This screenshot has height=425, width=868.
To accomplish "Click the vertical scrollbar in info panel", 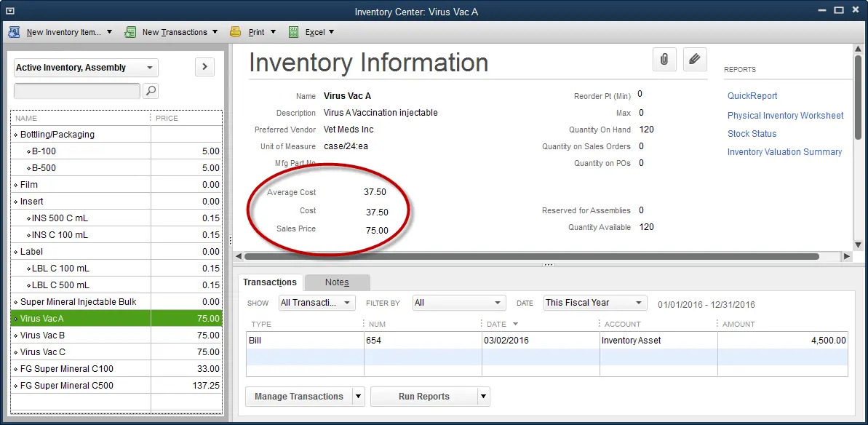I will tap(858, 97).
